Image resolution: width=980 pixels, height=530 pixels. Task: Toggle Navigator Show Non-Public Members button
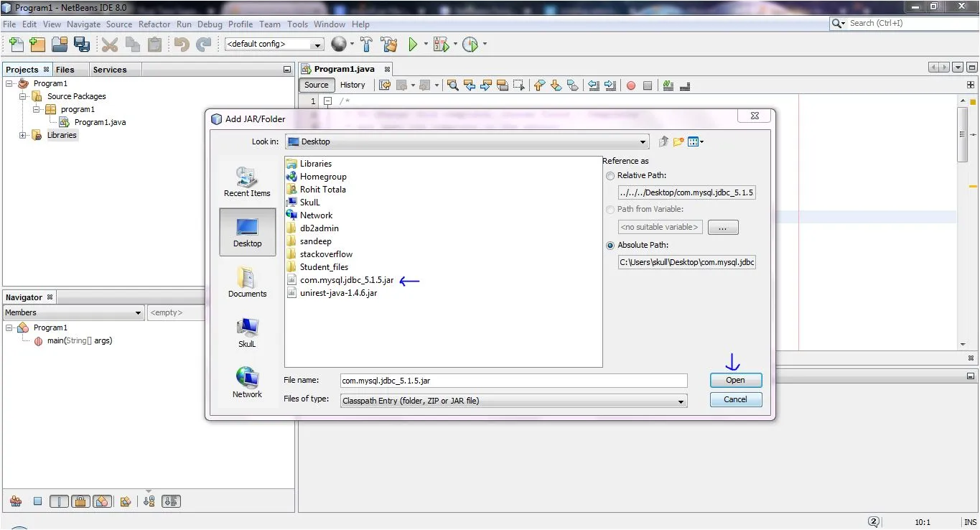click(101, 501)
